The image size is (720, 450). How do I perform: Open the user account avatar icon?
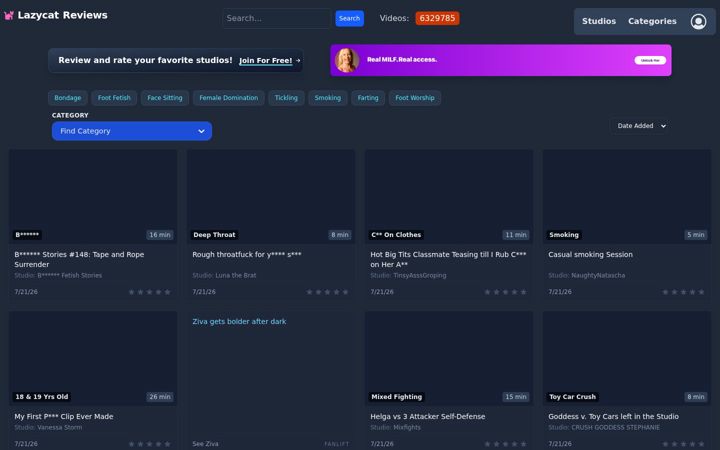click(x=698, y=21)
